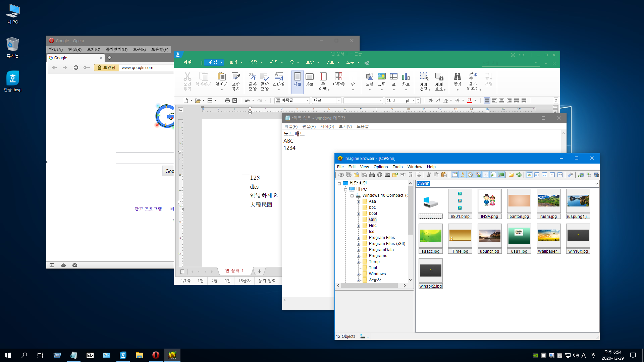
Task: Open font size 10.0 pt dropdown
Action: 413,101
